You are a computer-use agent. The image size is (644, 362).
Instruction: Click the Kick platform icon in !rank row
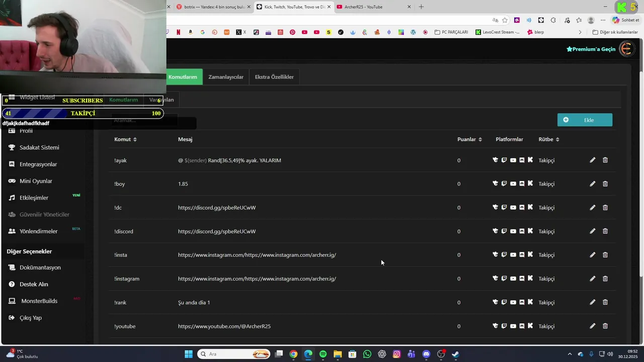530,302
